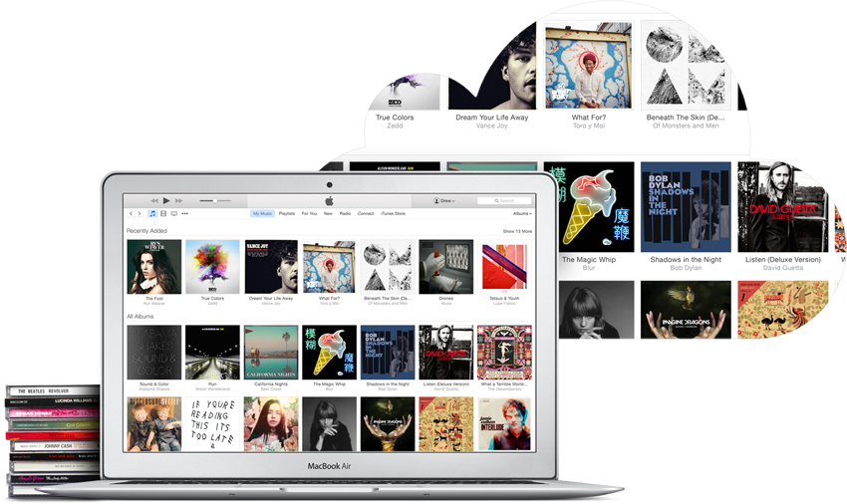Viewport: 847px width, 504px height.
Task: Open the Drew account dropdown
Action: coord(444,201)
